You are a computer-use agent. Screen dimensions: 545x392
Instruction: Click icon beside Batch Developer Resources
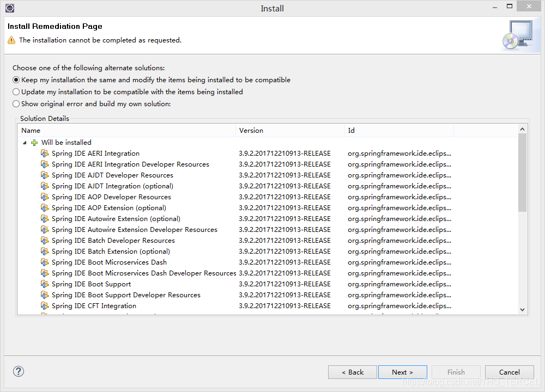(x=45, y=240)
